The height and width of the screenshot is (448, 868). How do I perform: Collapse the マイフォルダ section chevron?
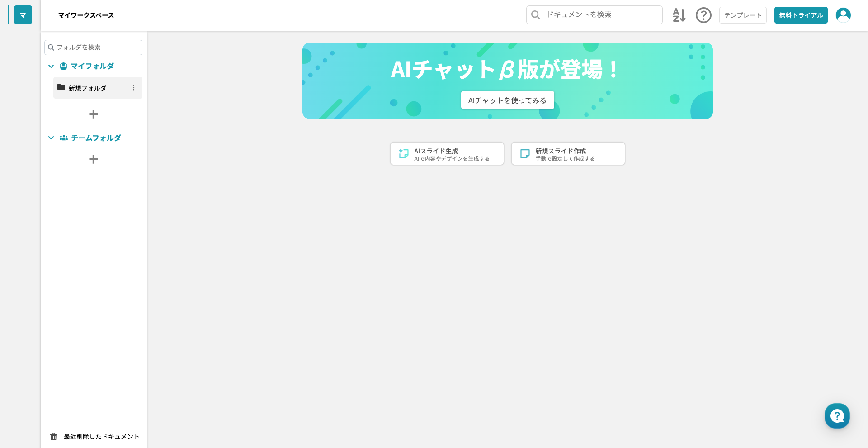51,66
